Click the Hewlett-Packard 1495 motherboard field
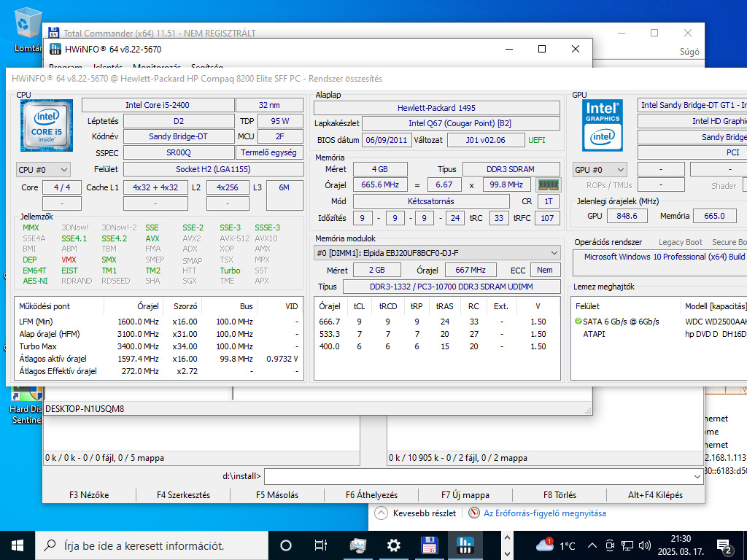 [436, 108]
